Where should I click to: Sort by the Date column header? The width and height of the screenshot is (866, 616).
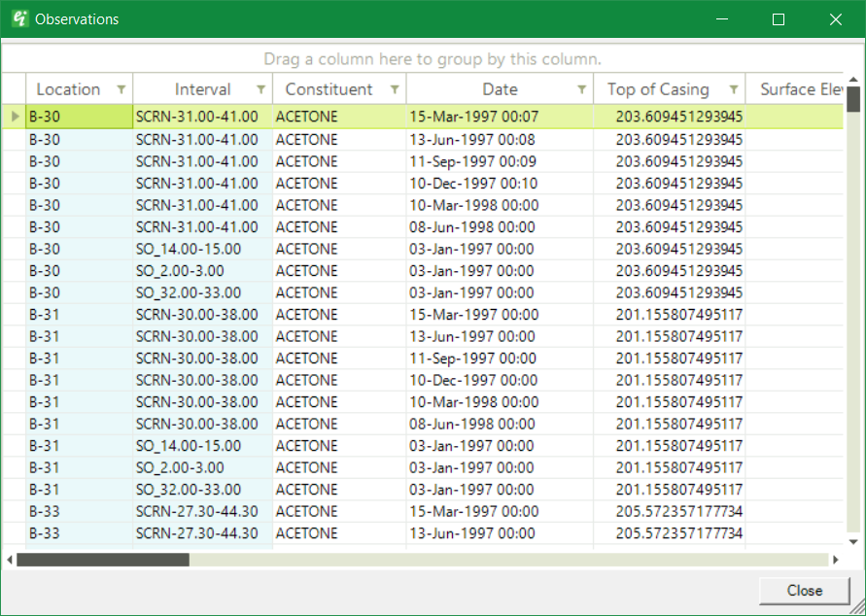[x=500, y=89]
